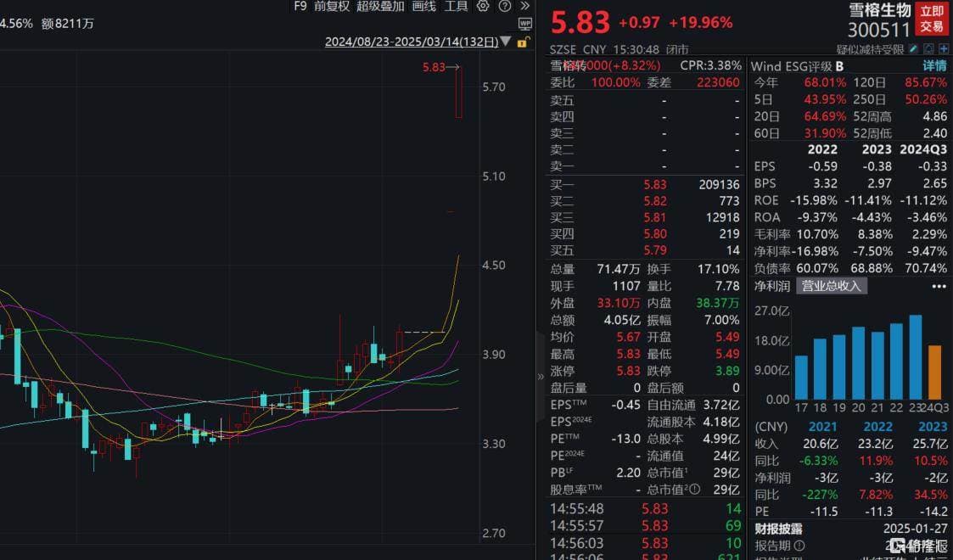Click the 委比 100.00% value
This screenshot has height=560, width=953.
coord(616,82)
